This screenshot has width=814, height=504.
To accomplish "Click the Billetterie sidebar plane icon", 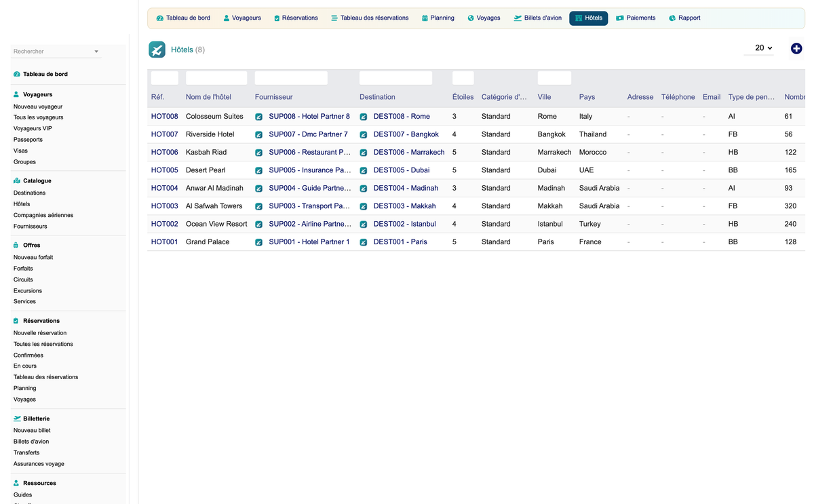I will [16, 419].
